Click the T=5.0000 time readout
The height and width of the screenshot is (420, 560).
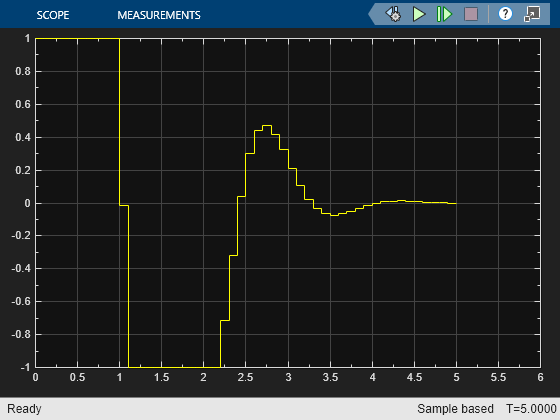[x=531, y=409]
